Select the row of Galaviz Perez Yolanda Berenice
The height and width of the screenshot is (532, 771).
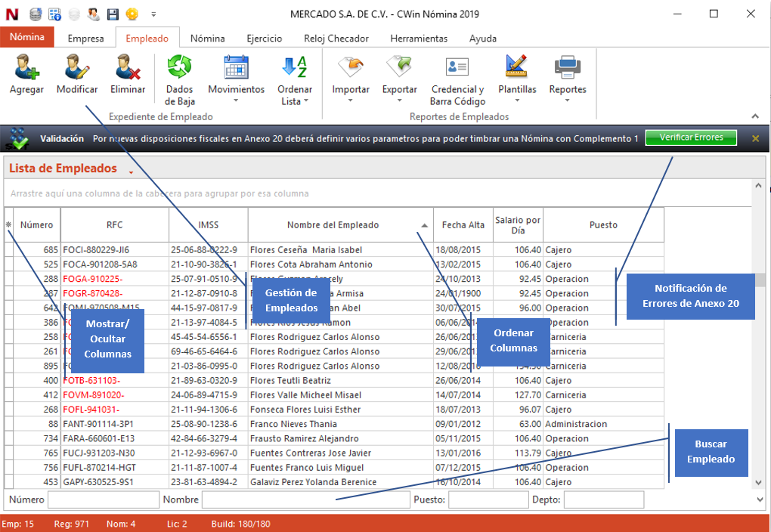tap(334, 482)
